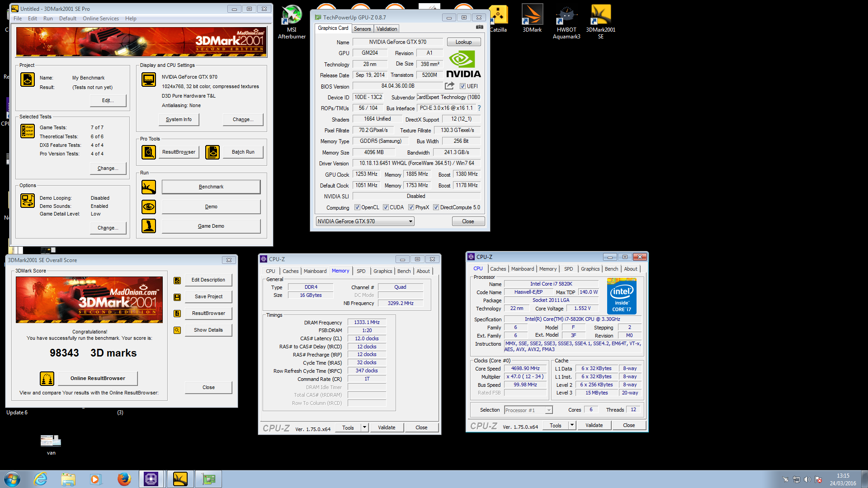The width and height of the screenshot is (868, 488).
Task: Open Firefox from the taskbar
Action: click(x=124, y=479)
